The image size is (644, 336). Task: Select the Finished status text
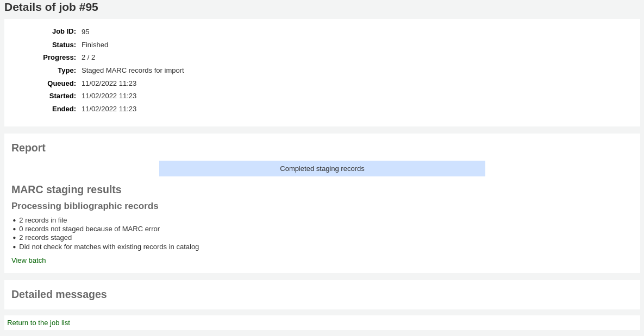95,45
